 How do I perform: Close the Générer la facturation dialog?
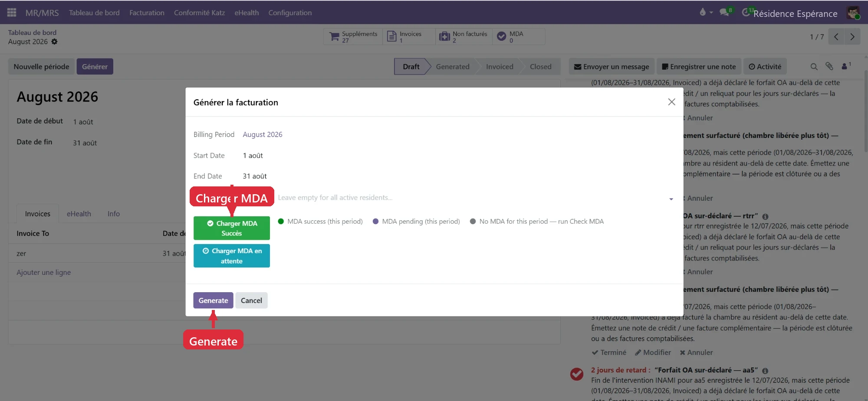(671, 102)
